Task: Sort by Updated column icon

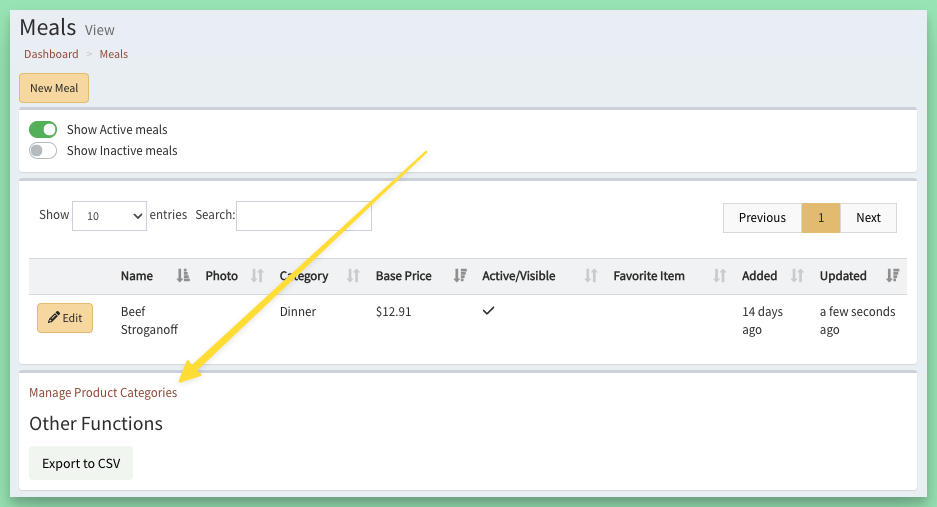Action: tap(892, 275)
